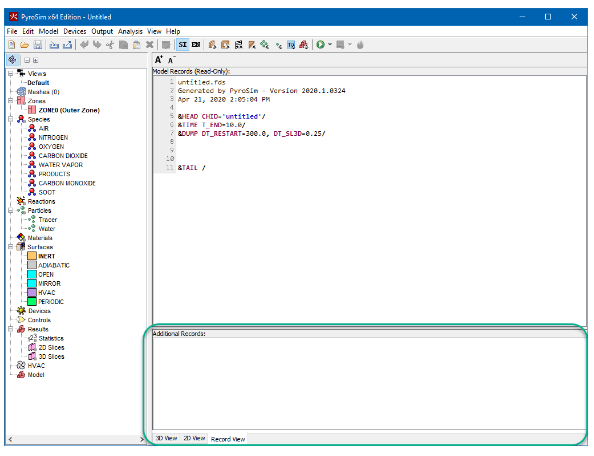Save the model with the floppy disk icon

(38, 45)
